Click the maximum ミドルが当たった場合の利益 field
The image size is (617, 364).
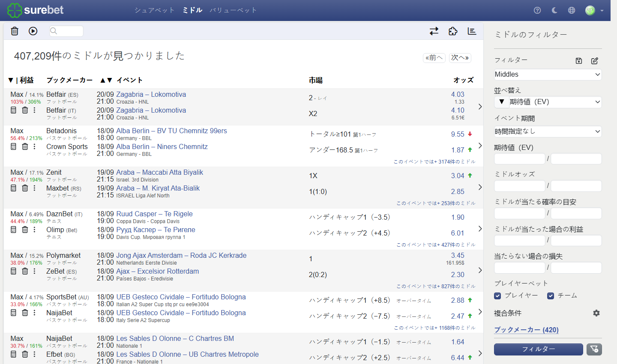[576, 241]
